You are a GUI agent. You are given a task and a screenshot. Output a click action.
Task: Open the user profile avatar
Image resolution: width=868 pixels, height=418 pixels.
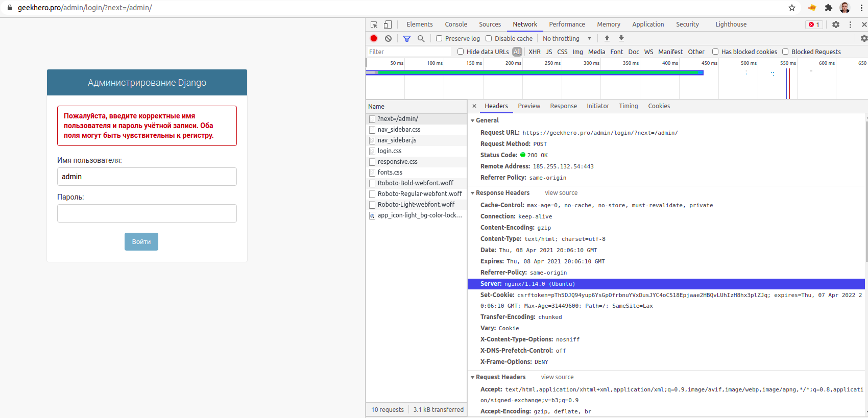pos(845,8)
